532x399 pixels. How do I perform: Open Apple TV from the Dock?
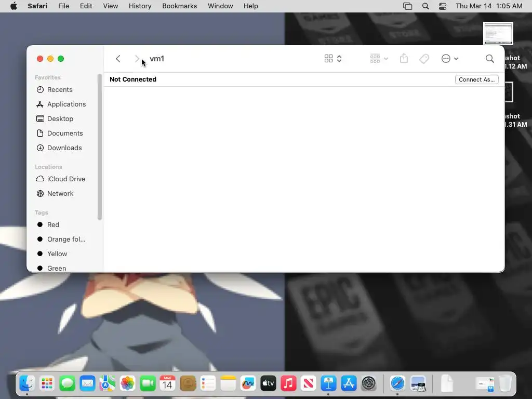tap(269, 384)
